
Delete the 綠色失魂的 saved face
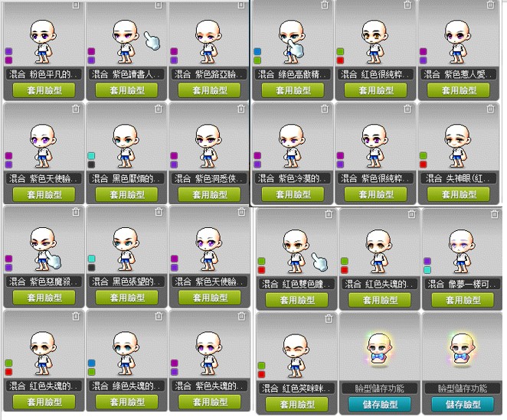pos(159,316)
